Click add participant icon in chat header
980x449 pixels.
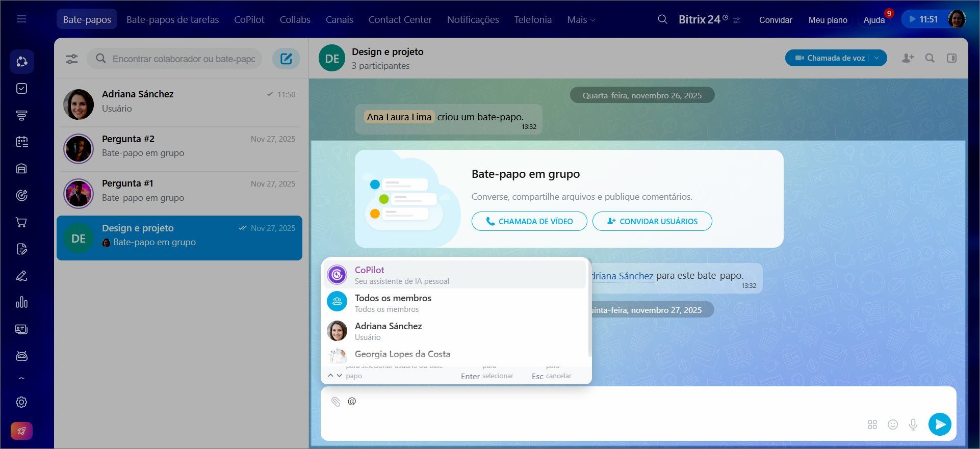point(908,58)
